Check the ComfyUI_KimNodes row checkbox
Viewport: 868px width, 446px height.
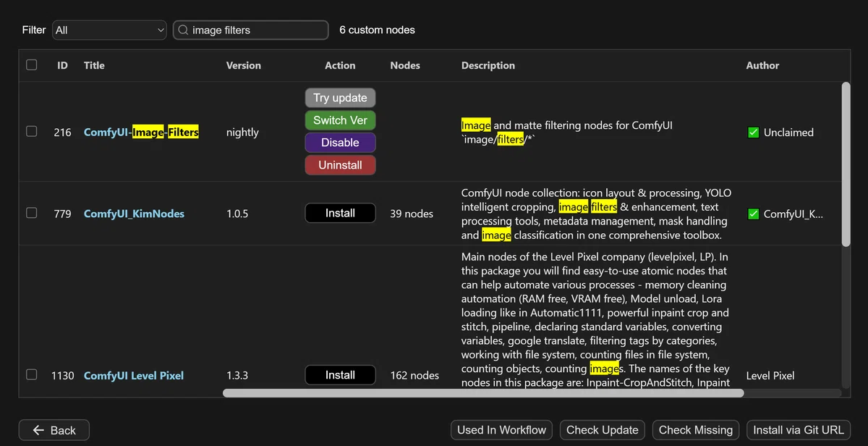31,213
